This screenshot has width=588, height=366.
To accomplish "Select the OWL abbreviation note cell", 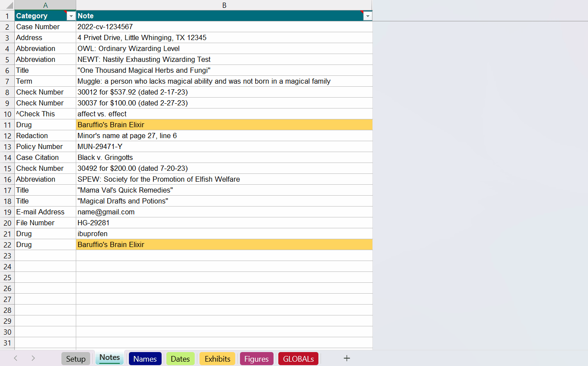I will [x=224, y=48].
